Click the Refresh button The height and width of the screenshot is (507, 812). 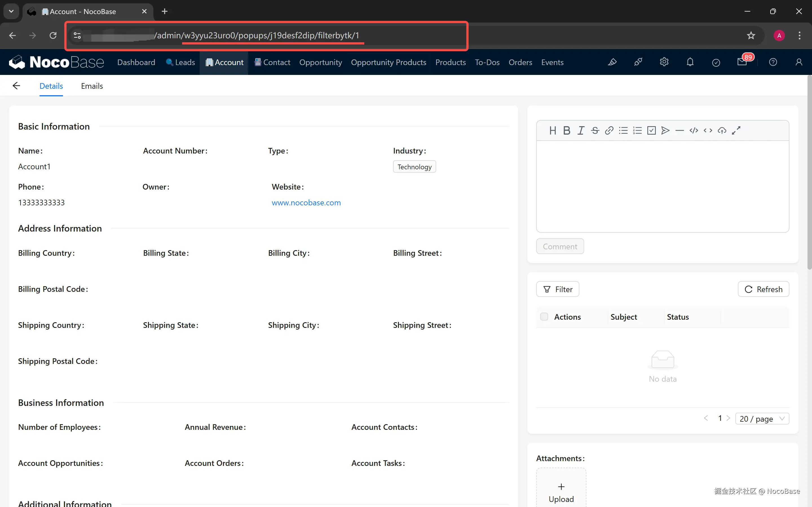coord(763,289)
